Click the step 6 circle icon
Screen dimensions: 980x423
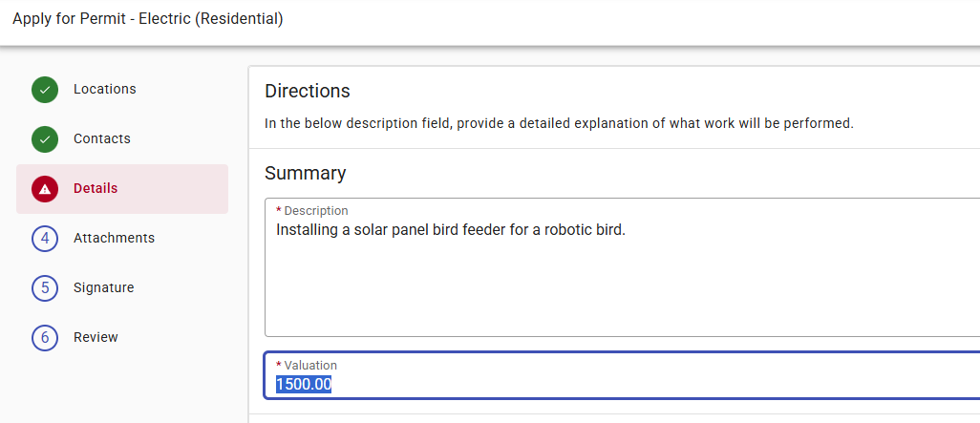(45, 338)
